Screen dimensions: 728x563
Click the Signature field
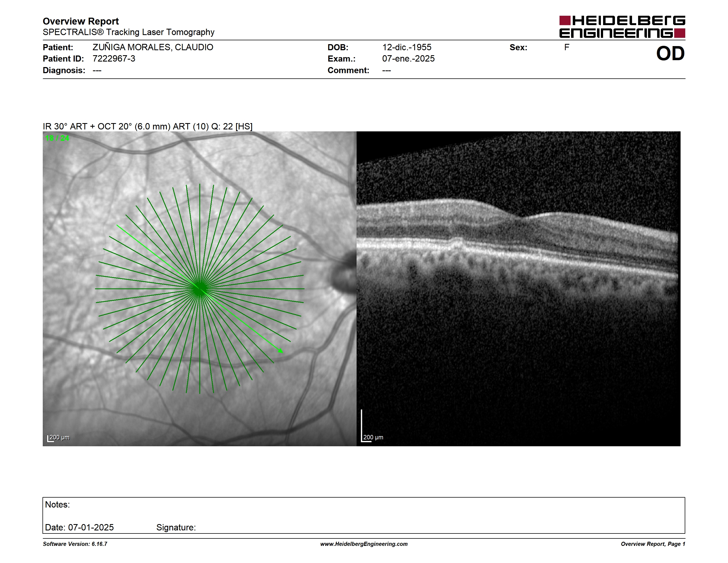(x=176, y=527)
